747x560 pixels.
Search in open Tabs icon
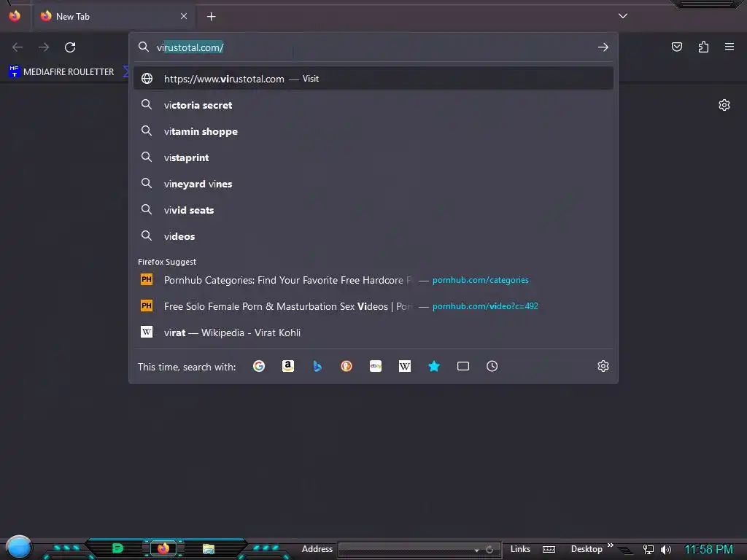tap(463, 366)
